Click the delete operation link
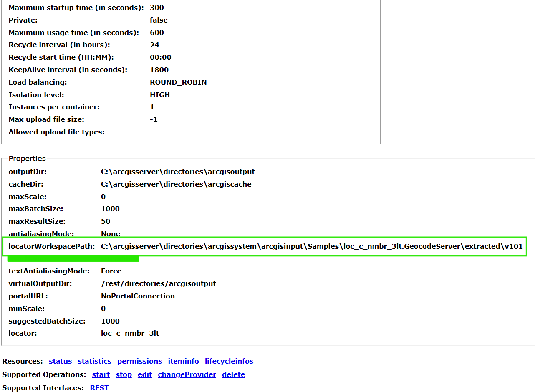 point(233,374)
